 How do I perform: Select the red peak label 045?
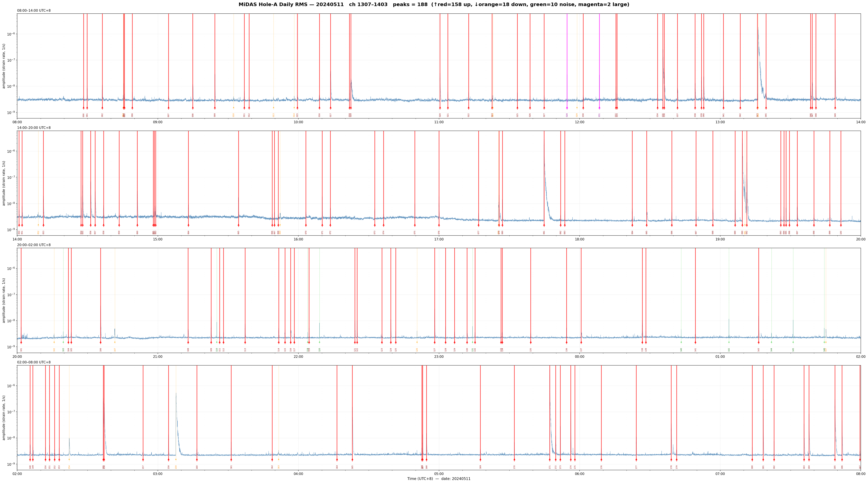(766, 115)
